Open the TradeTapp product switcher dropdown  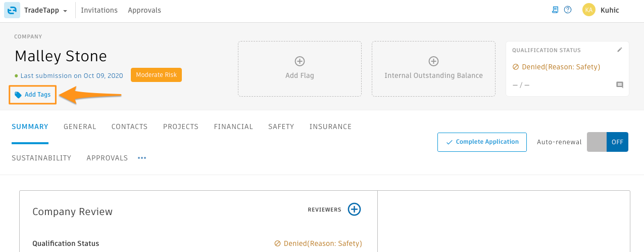[x=45, y=10]
